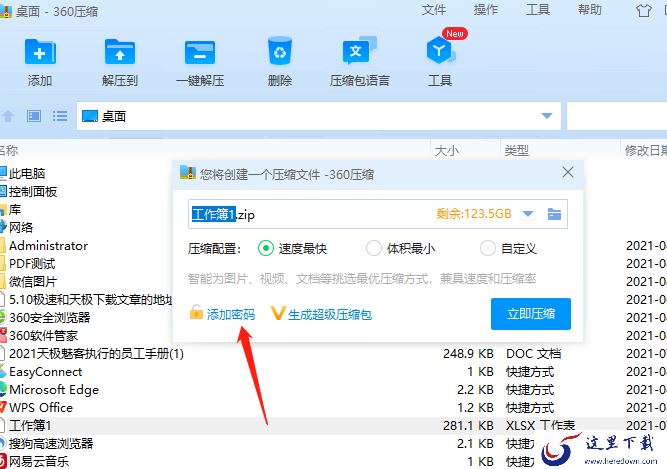This screenshot has width=667, height=469.
Task: Select 360软件管家 shortcut
Action: [x=43, y=335]
